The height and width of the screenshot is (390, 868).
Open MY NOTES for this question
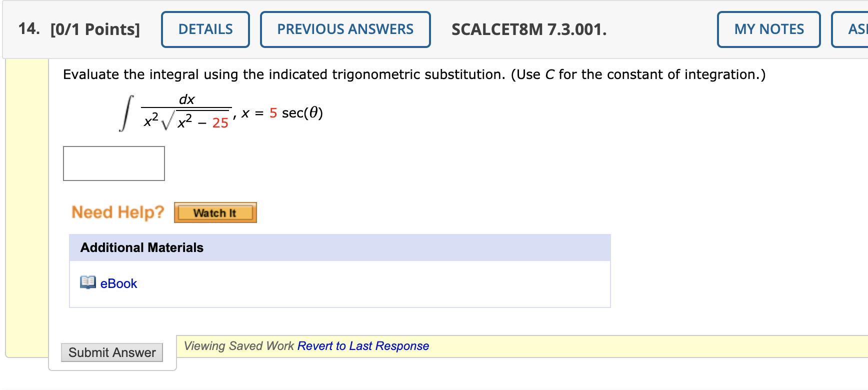pos(768,29)
